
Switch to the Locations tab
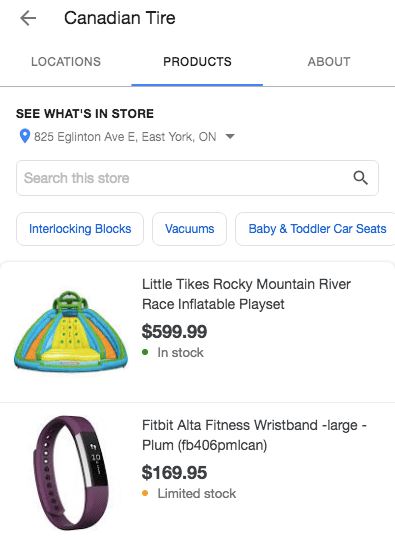(x=66, y=62)
